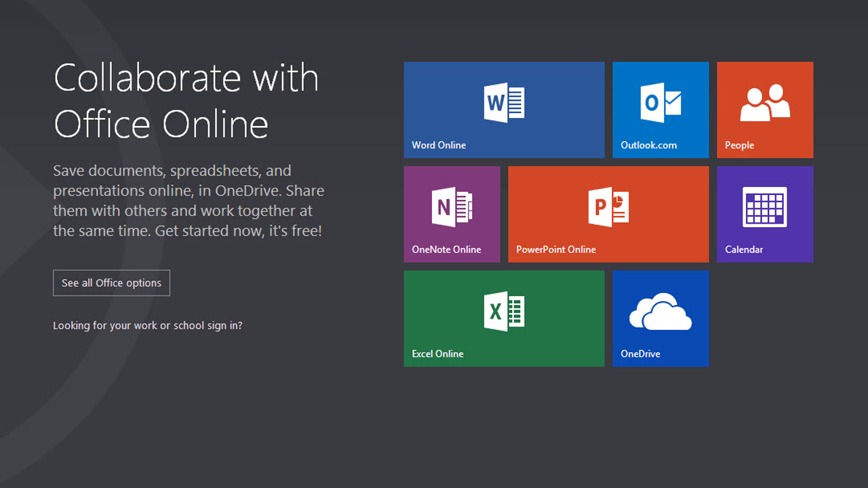Click the PowerPoint presentation icon in the orange tile
The image size is (868, 488).
point(608,207)
